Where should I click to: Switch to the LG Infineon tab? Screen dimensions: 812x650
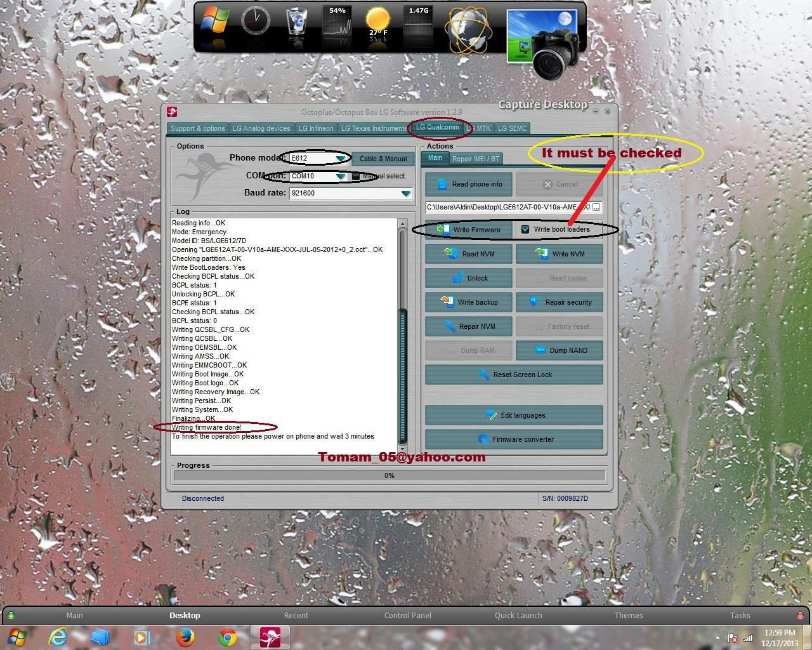[316, 128]
